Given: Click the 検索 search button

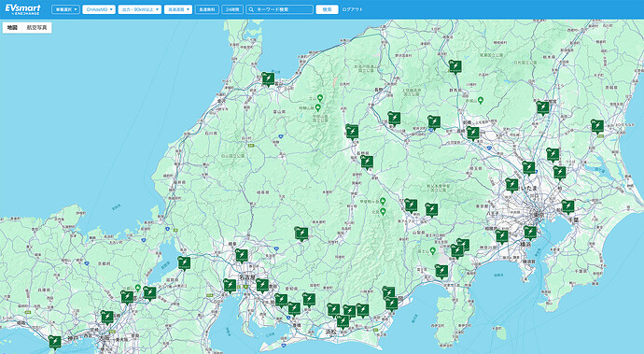Looking at the screenshot, I should pos(327,9).
